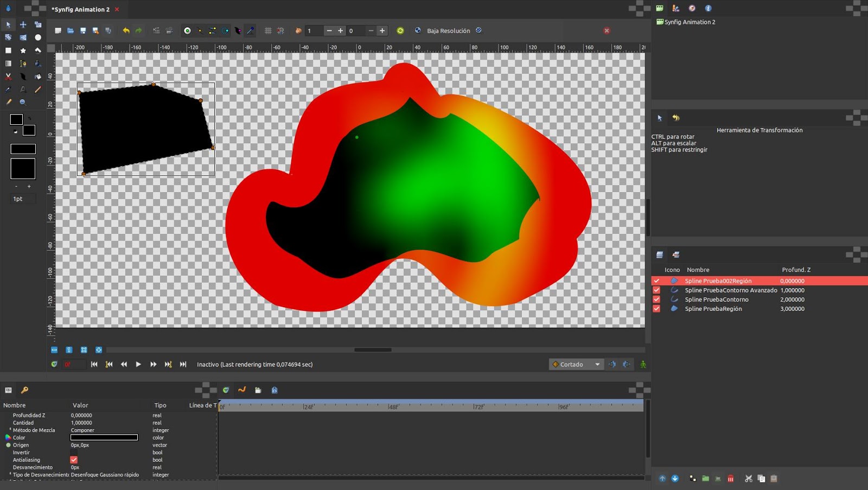The image size is (868, 490).
Task: Uncheck visibility of Spline PruebaContorno layer
Action: tap(656, 299)
